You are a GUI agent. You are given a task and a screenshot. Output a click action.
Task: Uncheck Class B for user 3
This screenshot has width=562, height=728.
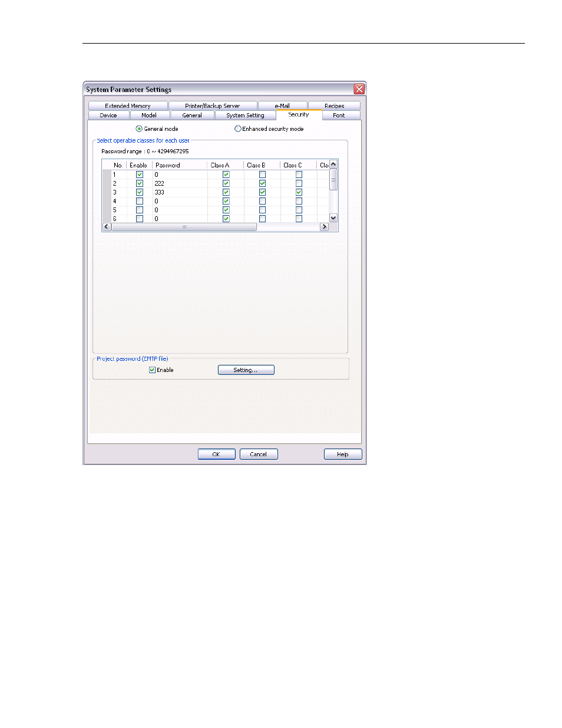(x=263, y=192)
